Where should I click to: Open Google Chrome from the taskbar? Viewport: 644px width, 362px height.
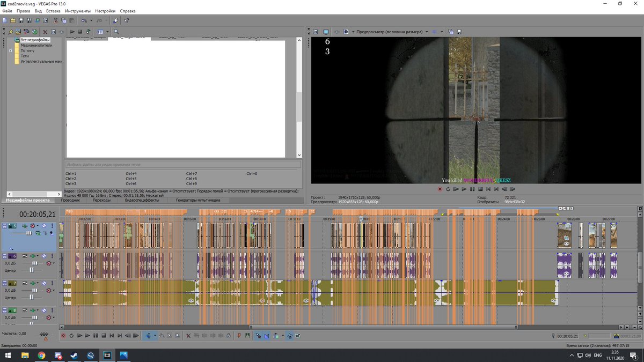41,355
